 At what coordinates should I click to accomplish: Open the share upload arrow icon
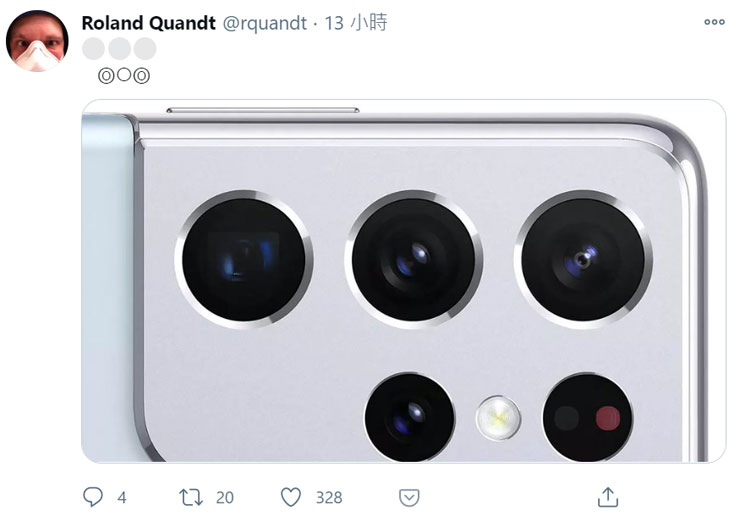click(x=608, y=497)
